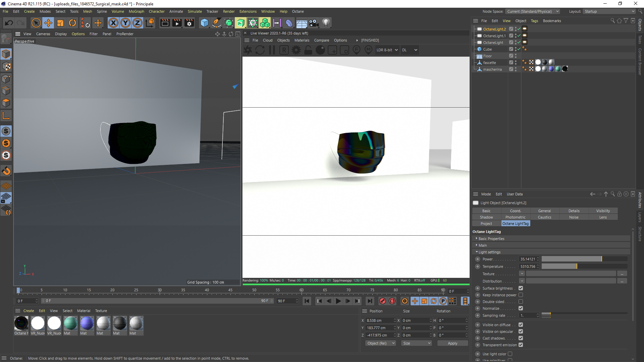Image resolution: width=644 pixels, height=362 pixels.
Task: Click the Light bulb object icon
Action: point(326,23)
